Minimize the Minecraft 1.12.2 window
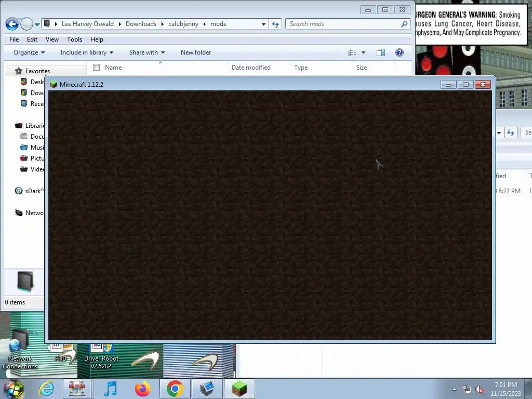Image resolution: width=532 pixels, height=399 pixels. (448, 84)
